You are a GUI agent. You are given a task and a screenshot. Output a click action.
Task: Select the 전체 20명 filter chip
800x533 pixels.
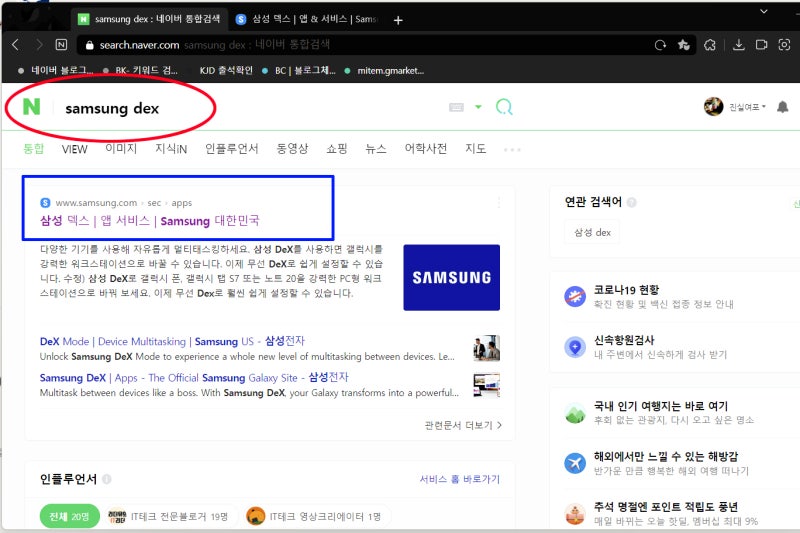[x=69, y=516]
